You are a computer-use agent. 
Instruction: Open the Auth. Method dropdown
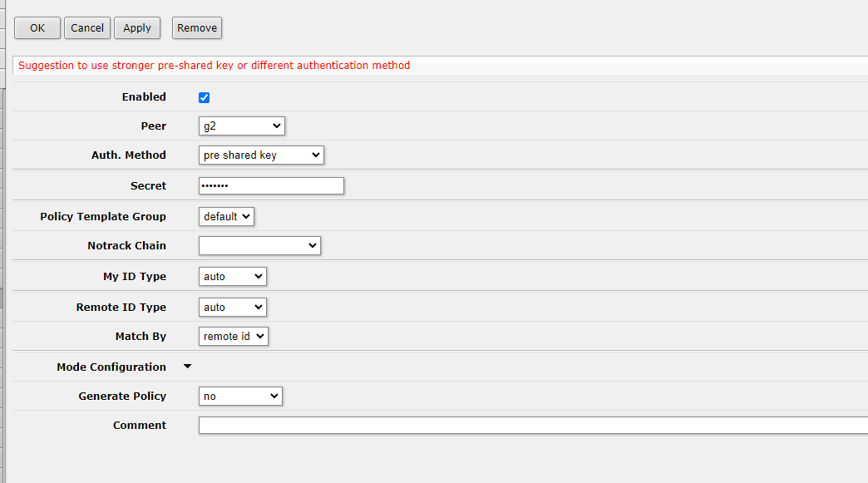[261, 155]
